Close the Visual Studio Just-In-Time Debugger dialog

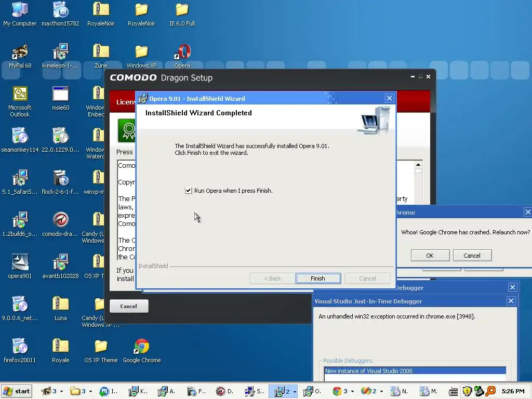pos(511,301)
